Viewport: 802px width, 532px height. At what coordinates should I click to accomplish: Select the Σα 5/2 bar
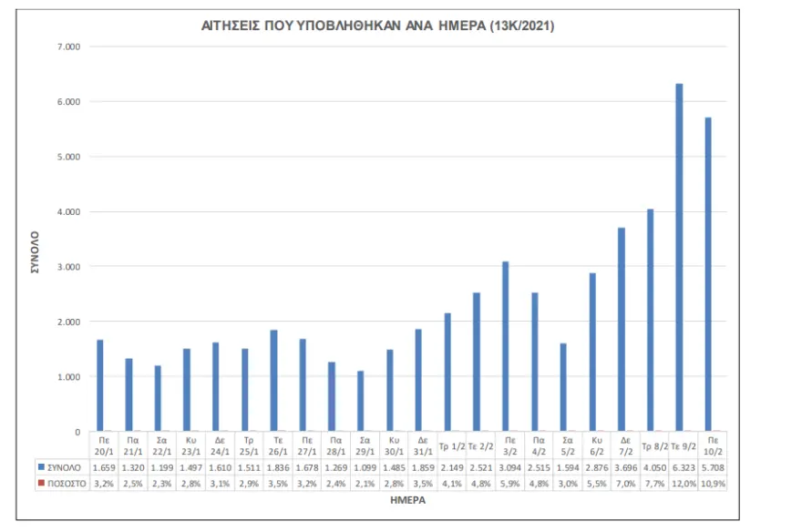[x=563, y=387]
